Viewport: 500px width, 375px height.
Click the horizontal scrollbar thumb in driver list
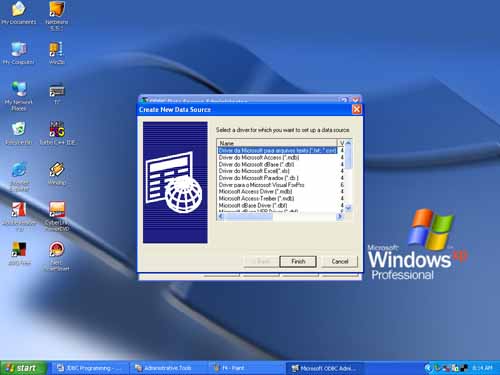pos(249,216)
